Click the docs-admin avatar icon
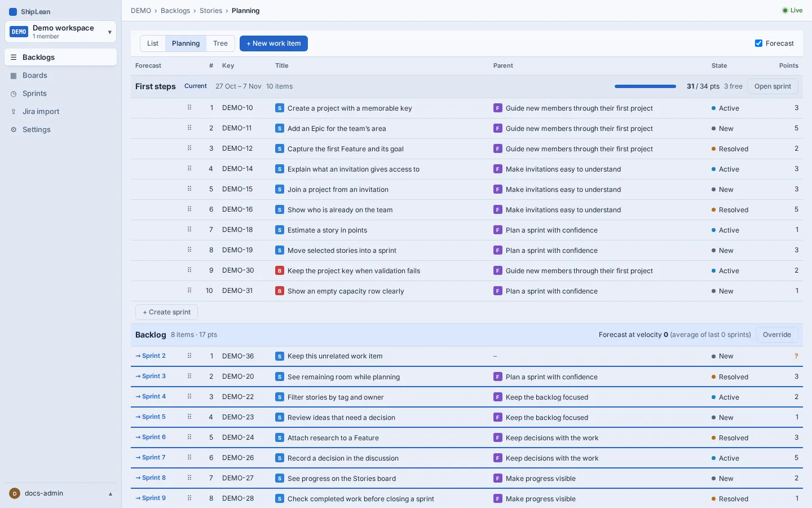Image resolution: width=812 pixels, height=508 pixels. tap(15, 493)
